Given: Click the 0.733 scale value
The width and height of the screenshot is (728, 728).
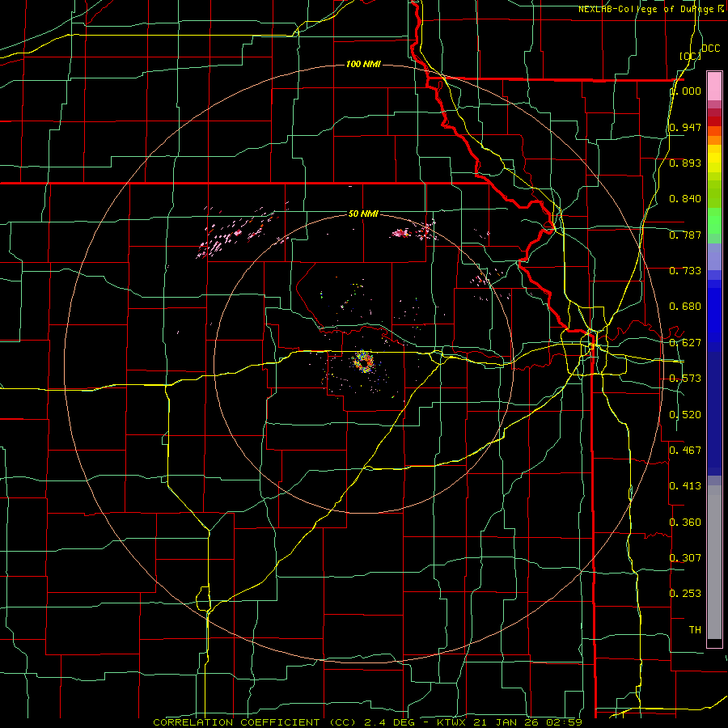Looking at the screenshot, I should [685, 271].
